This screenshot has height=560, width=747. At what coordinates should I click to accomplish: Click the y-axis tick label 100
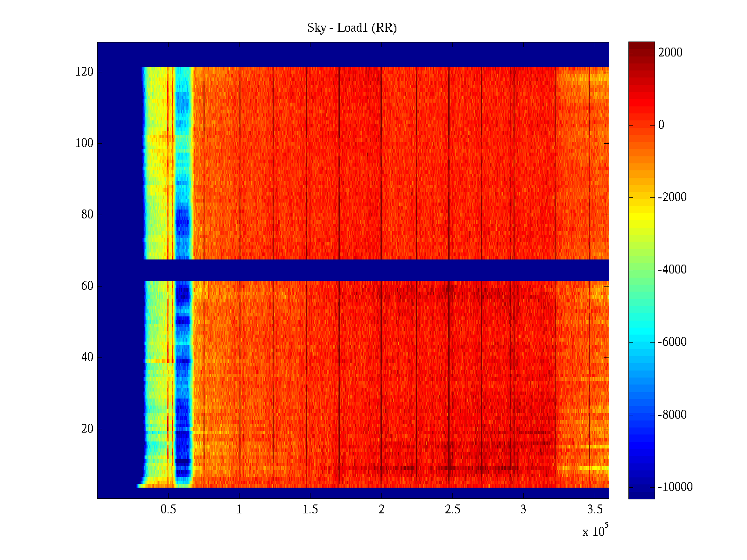[x=84, y=143]
